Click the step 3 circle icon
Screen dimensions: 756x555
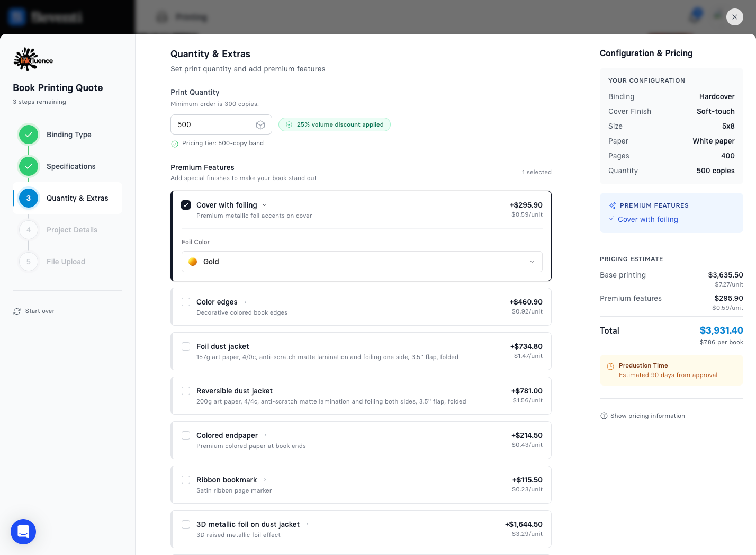click(x=29, y=198)
